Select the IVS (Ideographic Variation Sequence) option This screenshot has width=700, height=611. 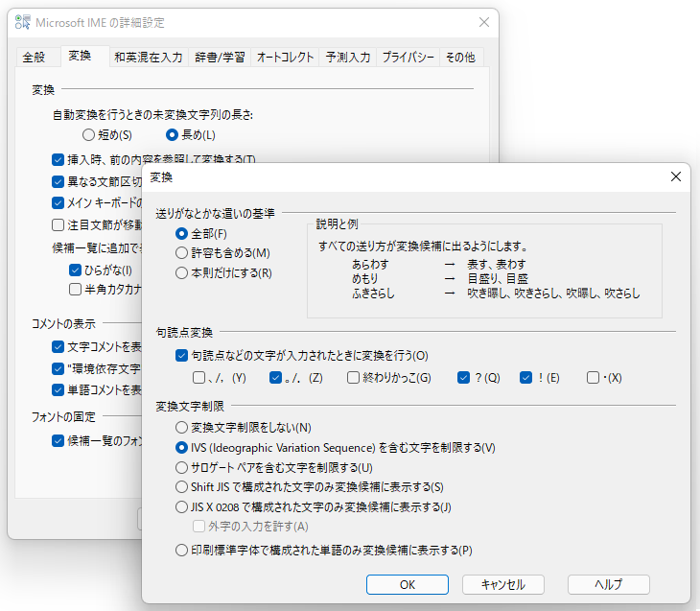[x=181, y=448]
